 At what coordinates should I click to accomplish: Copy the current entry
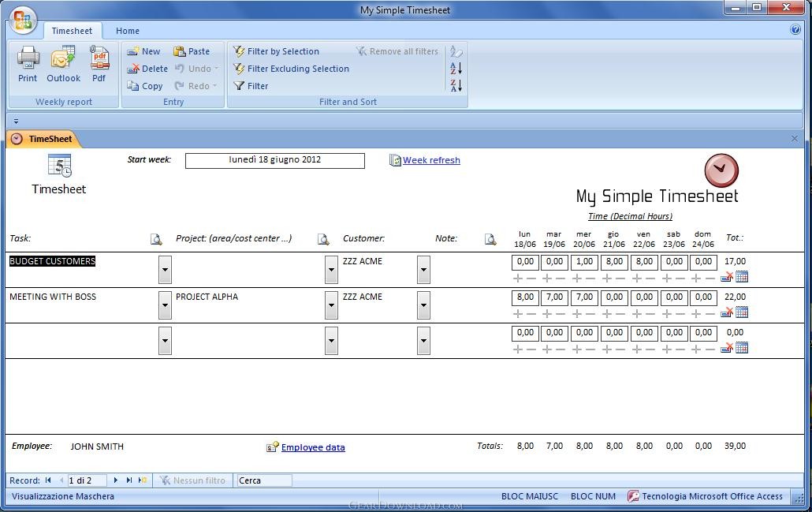pos(145,86)
